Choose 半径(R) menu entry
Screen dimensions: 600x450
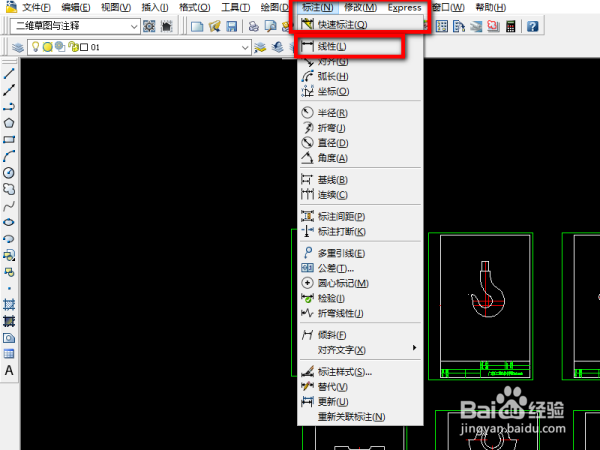[360, 113]
